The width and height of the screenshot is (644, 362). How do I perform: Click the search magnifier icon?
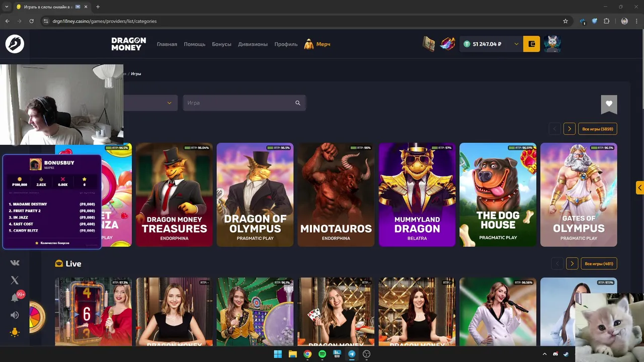(298, 103)
